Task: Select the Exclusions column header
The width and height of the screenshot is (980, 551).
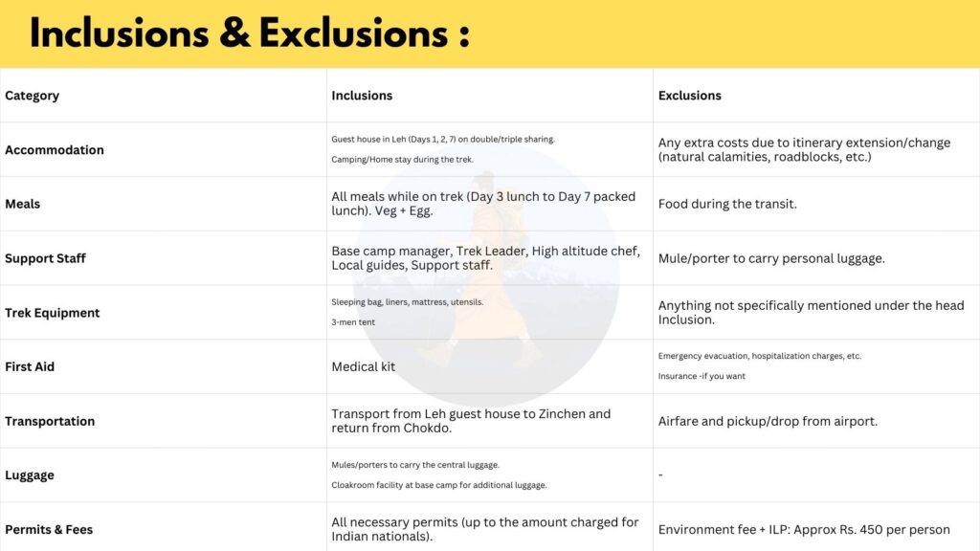Action: (689, 96)
